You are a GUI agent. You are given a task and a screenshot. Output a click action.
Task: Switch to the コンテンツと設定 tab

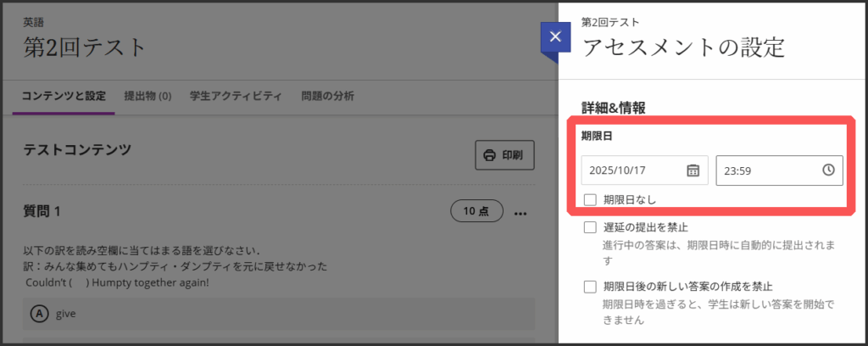click(64, 96)
